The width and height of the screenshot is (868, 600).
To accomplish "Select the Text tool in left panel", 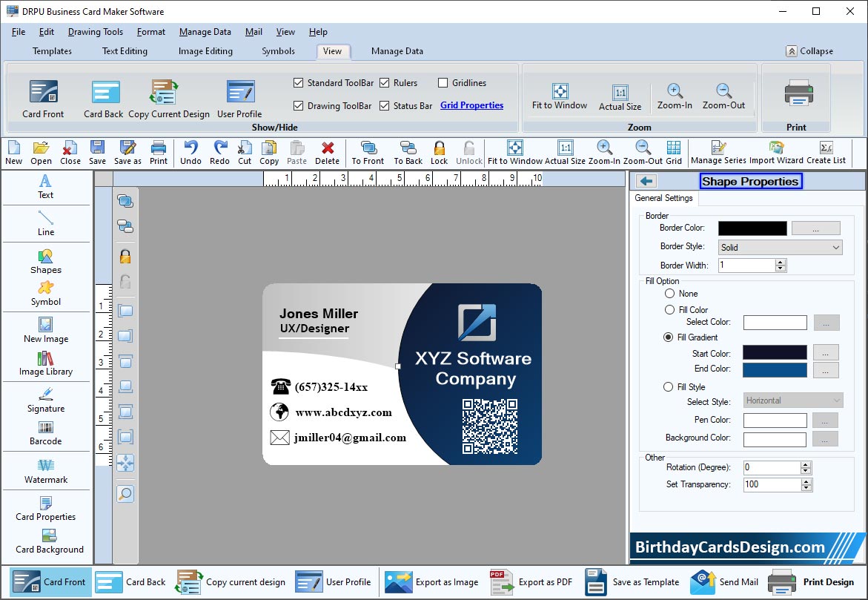I will 45,187.
